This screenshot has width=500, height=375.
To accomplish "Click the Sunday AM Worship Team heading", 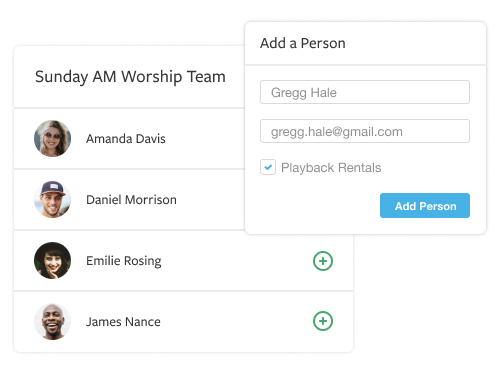I will point(130,77).
